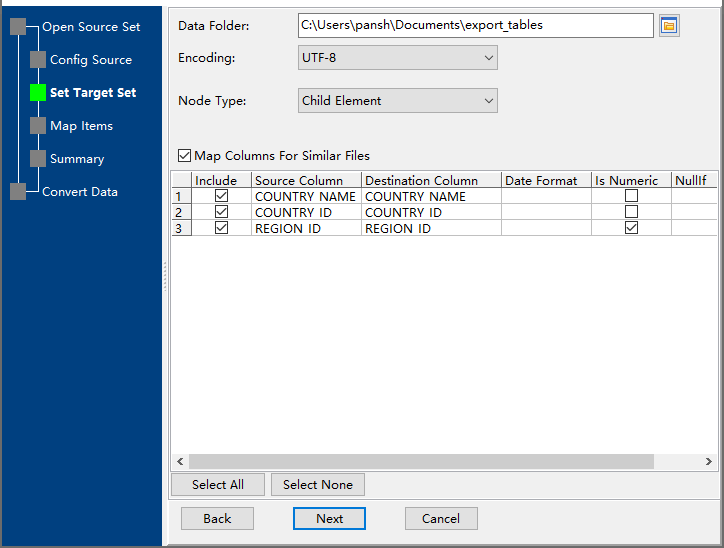Click the green Set Target Set step marker
The image size is (724, 548).
(x=38, y=92)
